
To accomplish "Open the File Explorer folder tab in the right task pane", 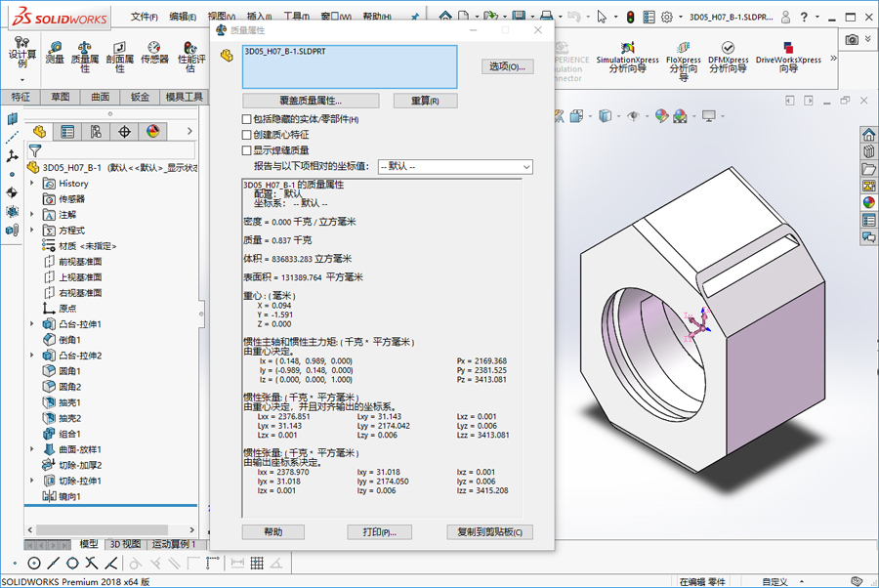I will pos(869,169).
